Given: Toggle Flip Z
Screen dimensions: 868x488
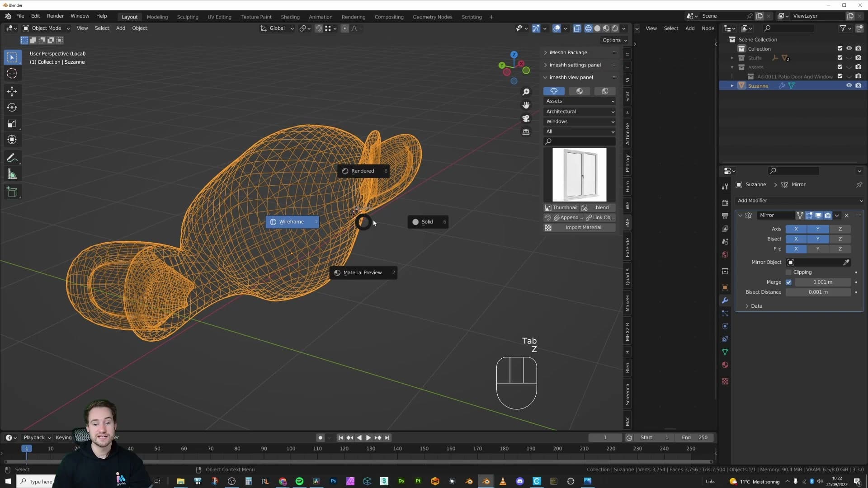Looking at the screenshot, I should click(x=840, y=249).
